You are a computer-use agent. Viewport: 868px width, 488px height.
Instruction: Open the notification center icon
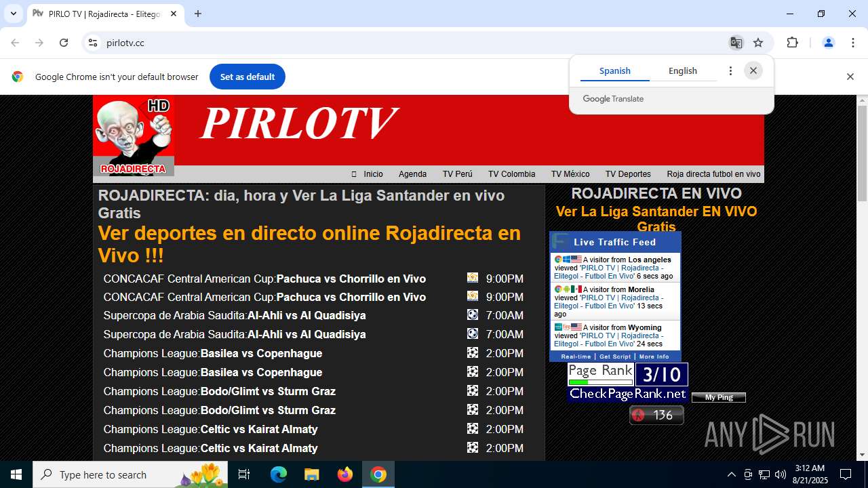tap(846, 474)
